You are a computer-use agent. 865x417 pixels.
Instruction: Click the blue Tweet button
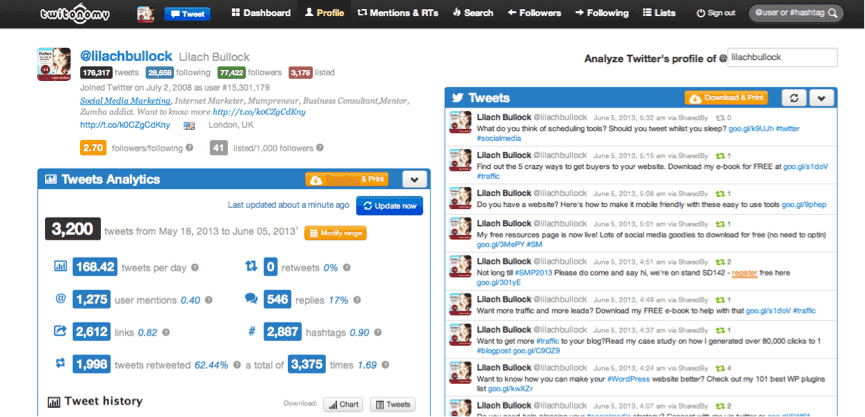(x=188, y=14)
